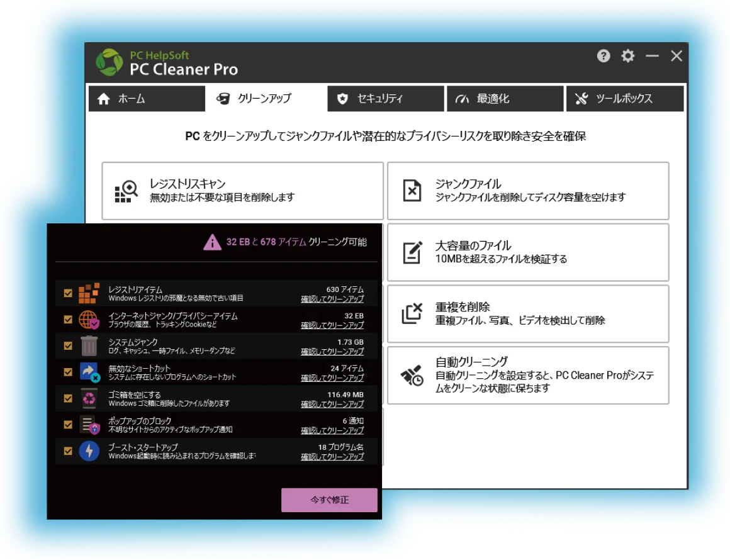Open the ツールボックス tab
Screen dimensions: 730x560
click(625, 99)
